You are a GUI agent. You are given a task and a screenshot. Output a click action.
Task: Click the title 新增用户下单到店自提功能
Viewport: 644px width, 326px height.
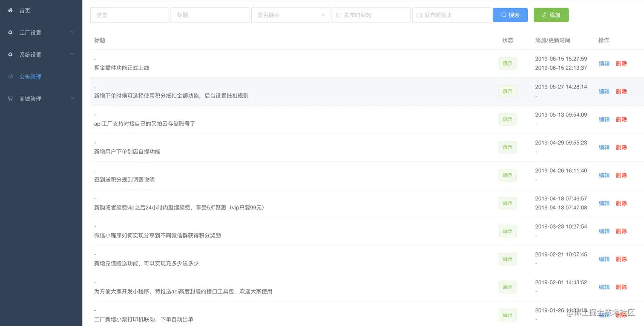click(127, 152)
